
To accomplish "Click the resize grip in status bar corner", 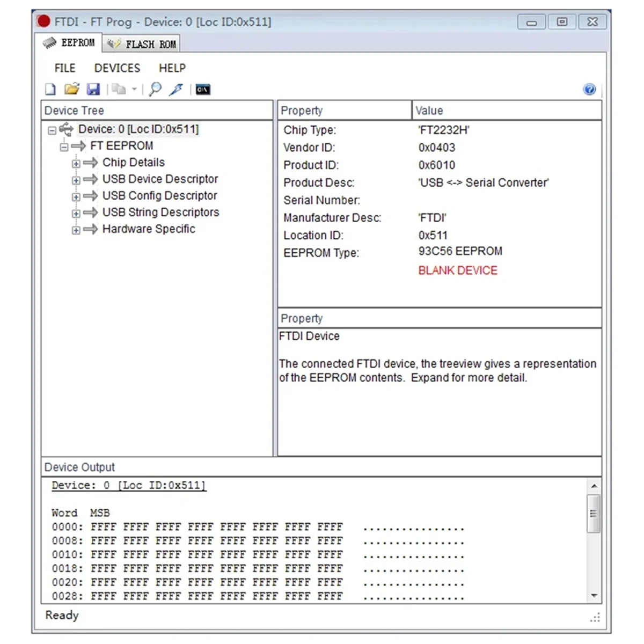I will (x=595, y=618).
